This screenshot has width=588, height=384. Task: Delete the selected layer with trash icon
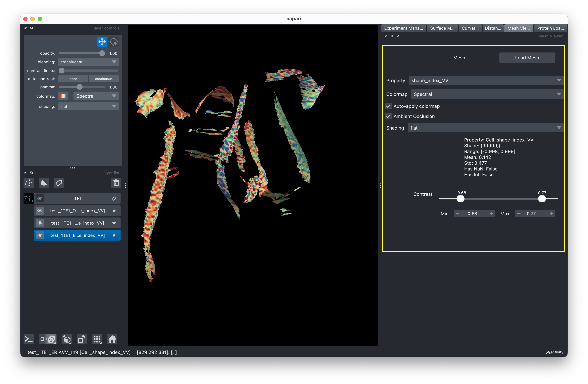click(116, 183)
